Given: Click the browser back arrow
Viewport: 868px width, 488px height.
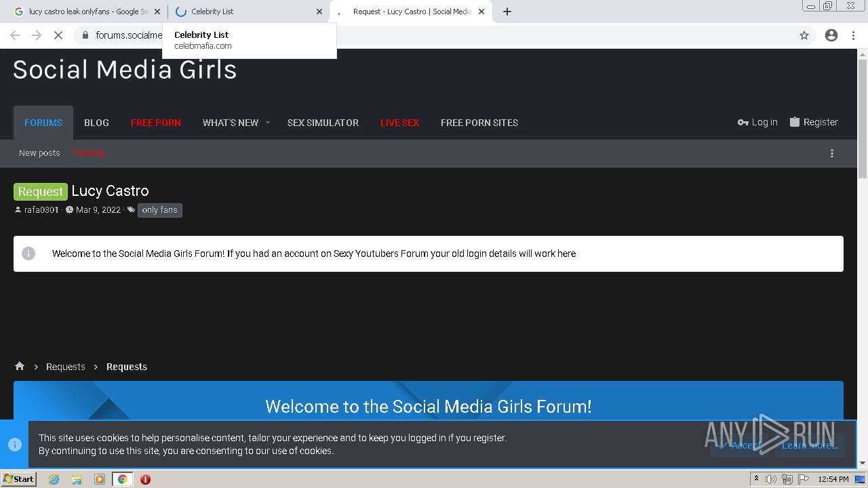Looking at the screenshot, I should coord(15,35).
